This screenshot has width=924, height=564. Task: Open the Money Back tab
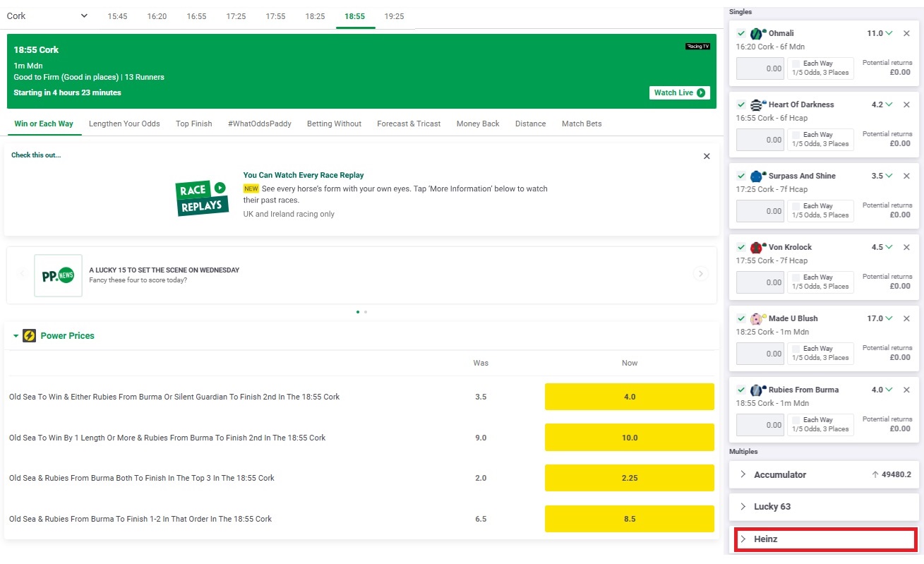(478, 124)
